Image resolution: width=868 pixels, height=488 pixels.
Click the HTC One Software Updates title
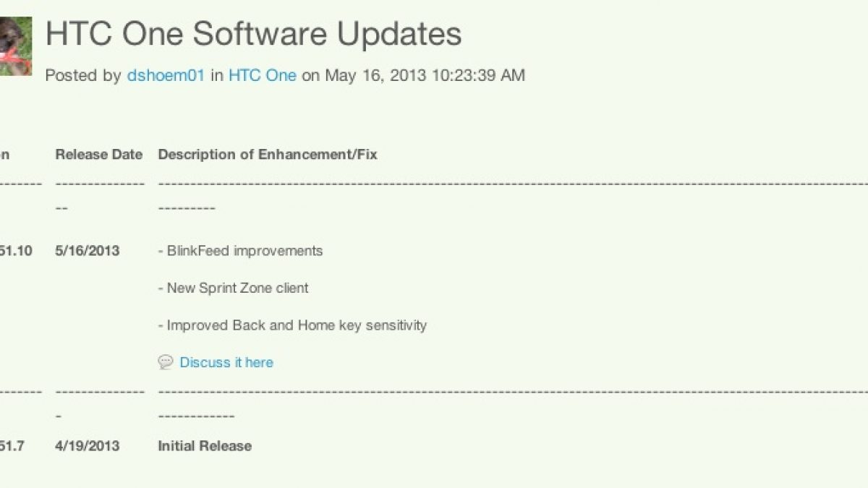[x=253, y=34]
